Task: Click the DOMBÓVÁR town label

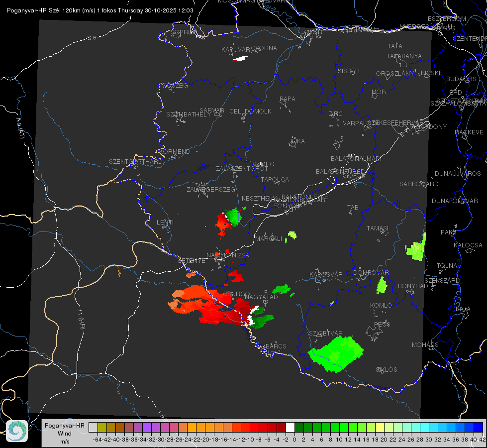Action: tap(371, 273)
